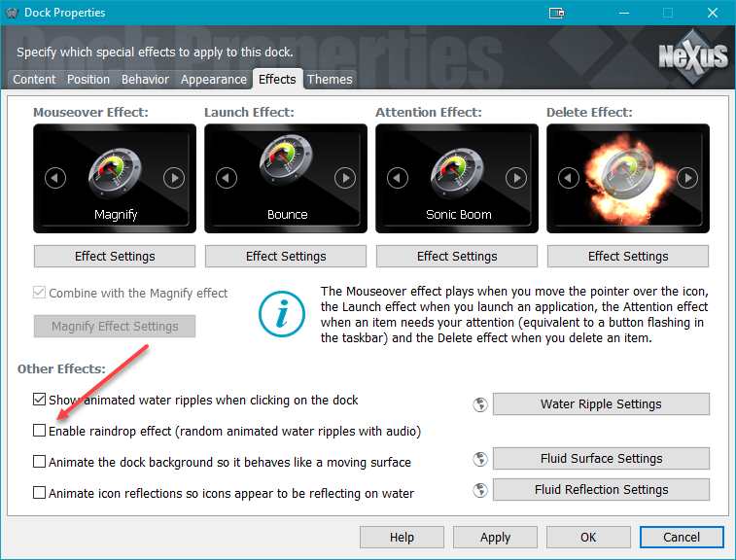Enable raindrop effect checkbox
This screenshot has height=560, width=736.
[x=40, y=431]
